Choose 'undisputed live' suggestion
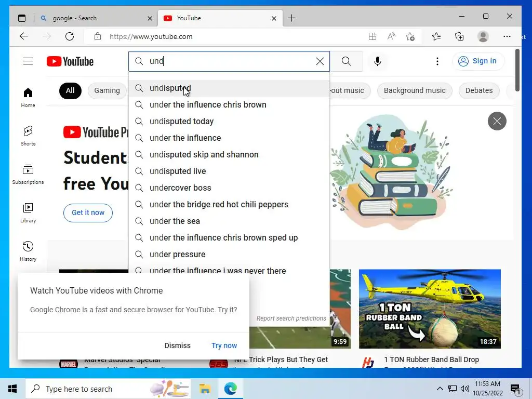Screen dimensions: 532x399 (x=229, y=171)
